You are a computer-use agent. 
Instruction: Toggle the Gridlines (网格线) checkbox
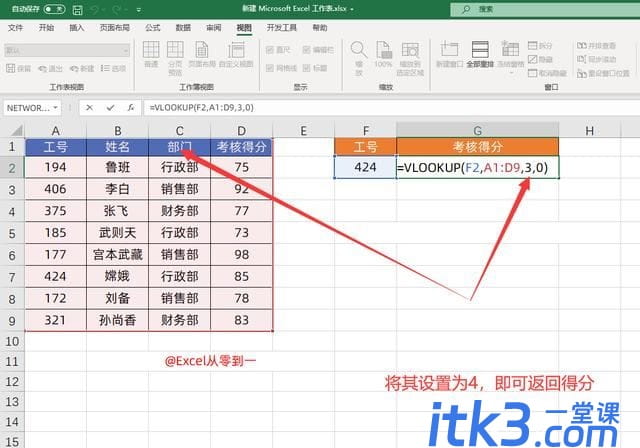tap(281, 68)
